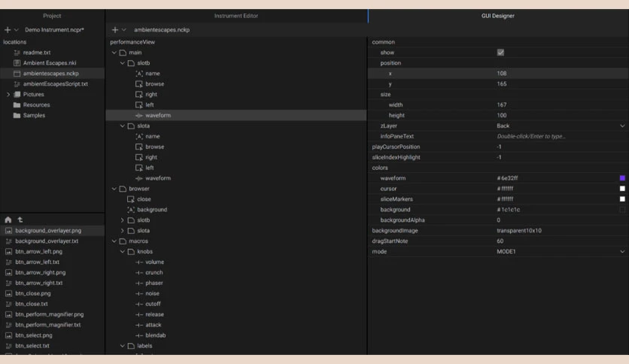The height and width of the screenshot is (364, 629).
Task: Switch to the Instrument Editor tab
Action: click(x=236, y=16)
